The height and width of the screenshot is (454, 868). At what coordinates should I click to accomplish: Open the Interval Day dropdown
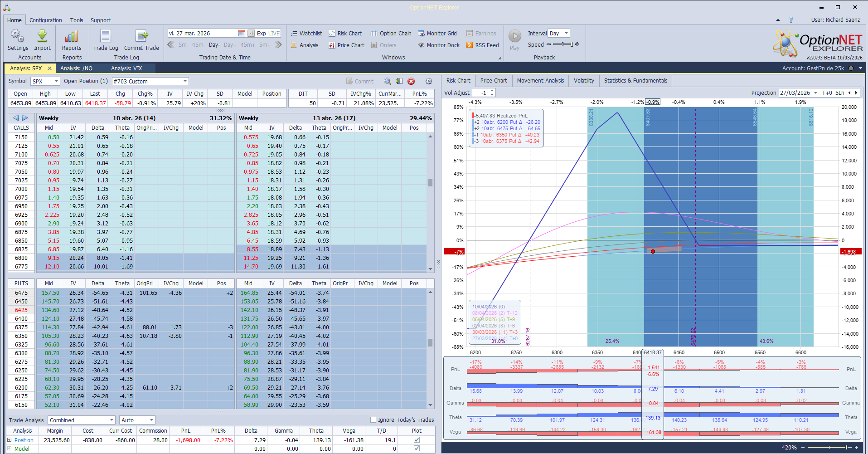(566, 33)
